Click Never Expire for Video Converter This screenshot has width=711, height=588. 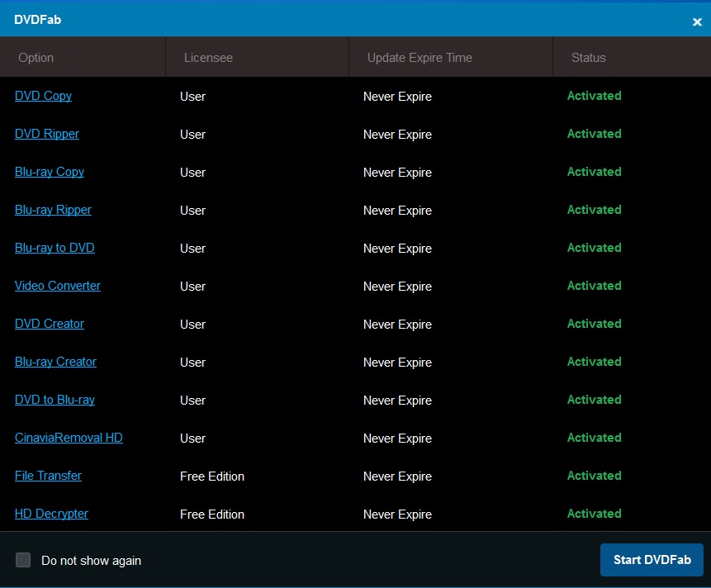[397, 287]
